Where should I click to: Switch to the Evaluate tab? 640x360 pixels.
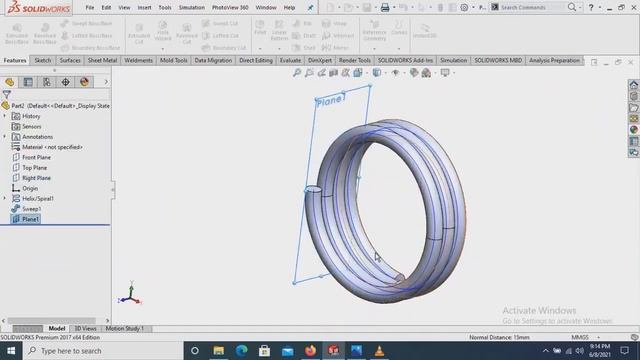290,60
